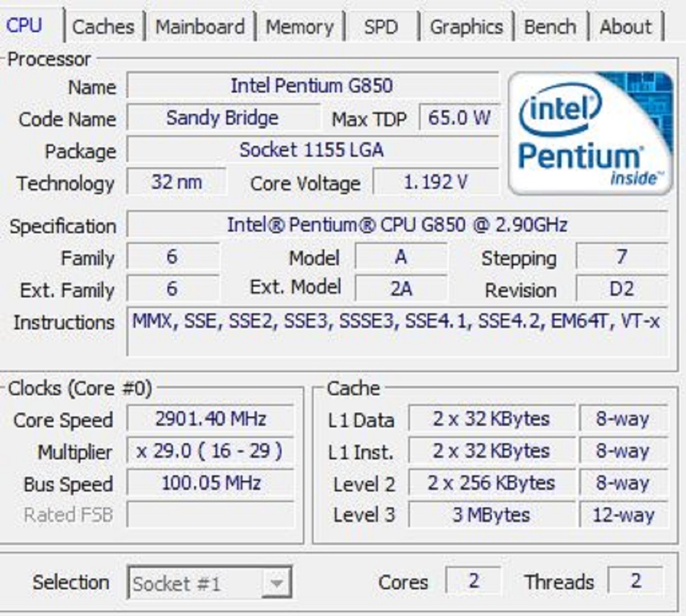686x616 pixels.
Task: Switch to the CPU tab
Action: pos(25,26)
